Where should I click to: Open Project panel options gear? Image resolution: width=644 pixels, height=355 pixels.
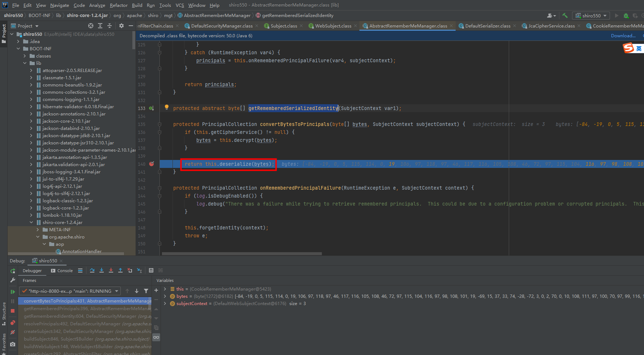click(121, 26)
